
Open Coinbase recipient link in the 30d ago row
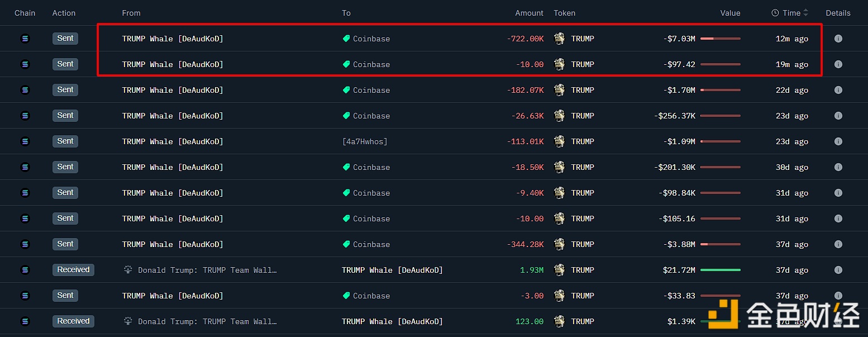point(371,167)
